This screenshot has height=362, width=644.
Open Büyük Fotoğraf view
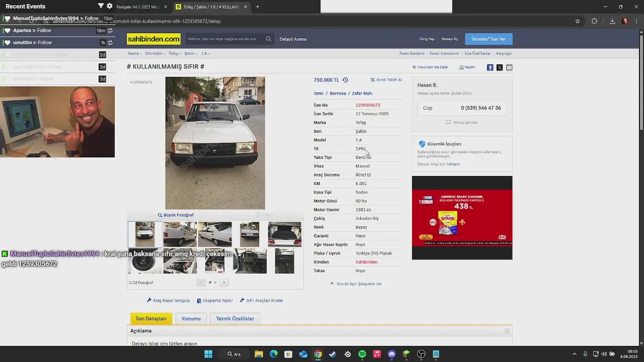(x=176, y=215)
